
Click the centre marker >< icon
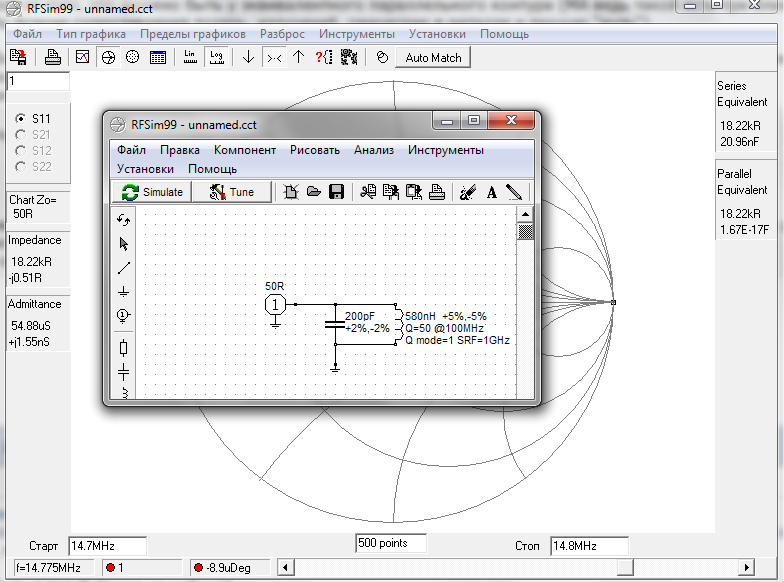(x=274, y=58)
